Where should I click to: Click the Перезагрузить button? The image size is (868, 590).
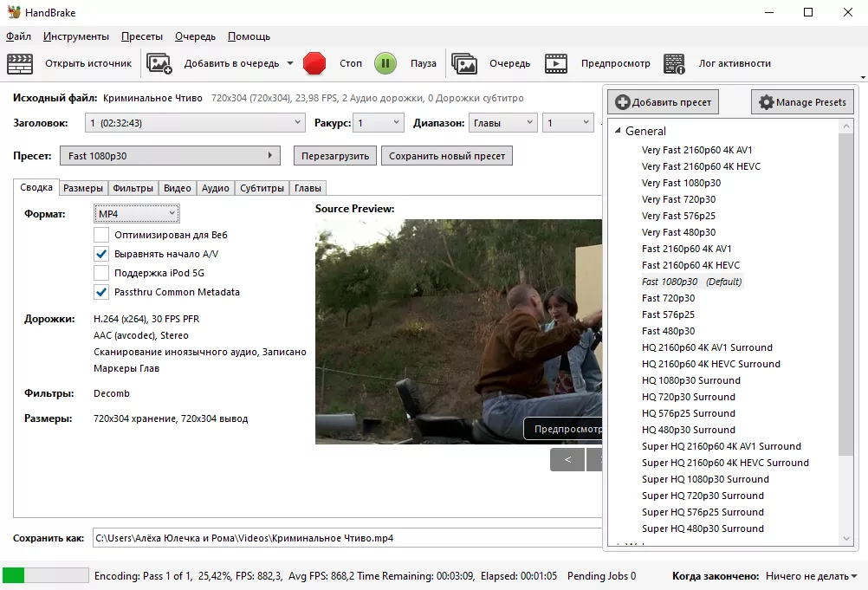[335, 156]
